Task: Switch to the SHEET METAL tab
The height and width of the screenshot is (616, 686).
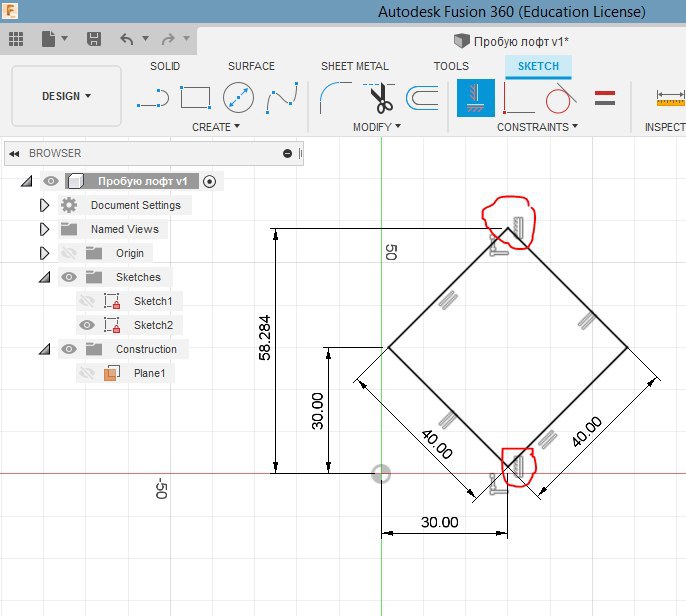Action: (x=355, y=66)
